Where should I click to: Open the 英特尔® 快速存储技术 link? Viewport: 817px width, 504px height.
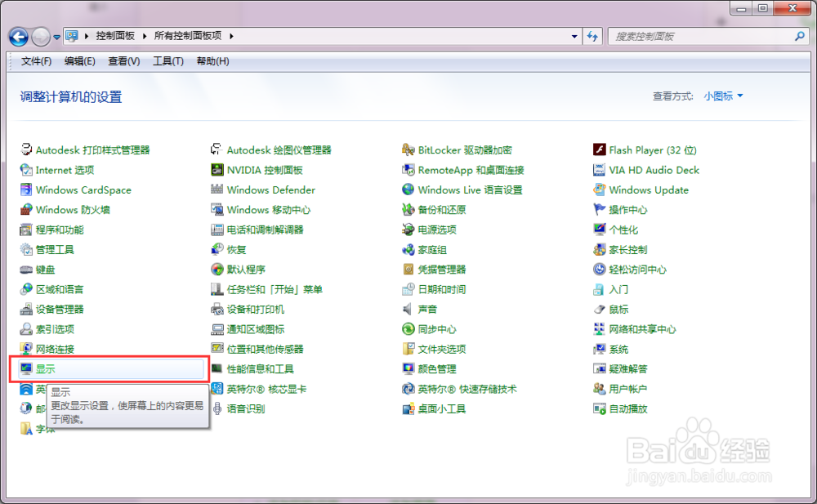pos(467,389)
